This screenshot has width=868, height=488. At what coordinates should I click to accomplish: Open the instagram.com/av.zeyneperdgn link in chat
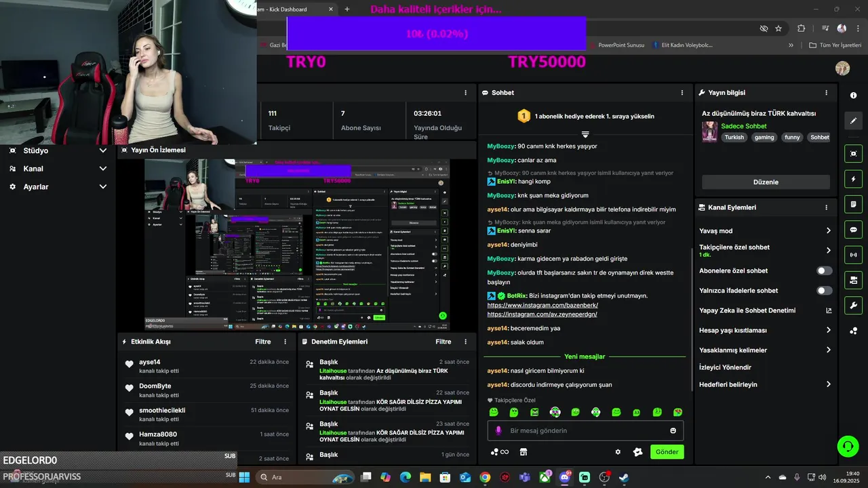(x=542, y=314)
